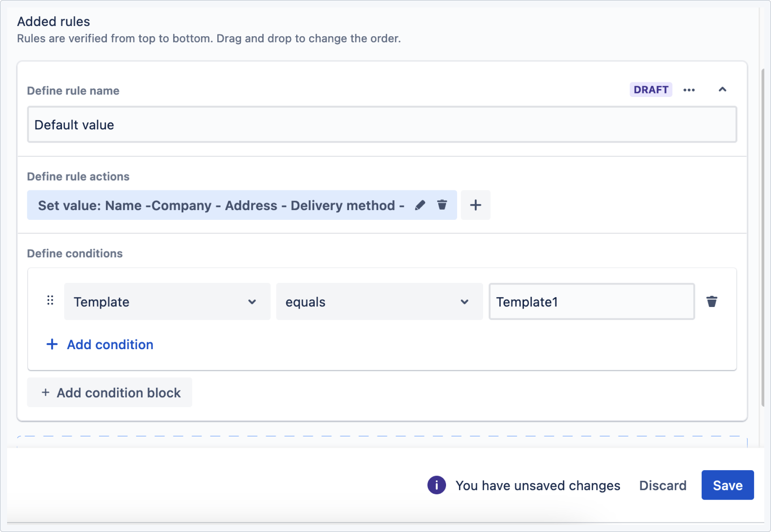Click the Add condition link
Screen dimensions: 771x532
(110, 344)
